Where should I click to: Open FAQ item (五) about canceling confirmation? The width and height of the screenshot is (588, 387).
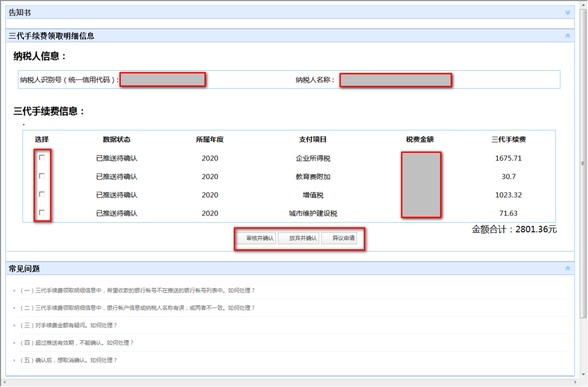[x=71, y=360]
